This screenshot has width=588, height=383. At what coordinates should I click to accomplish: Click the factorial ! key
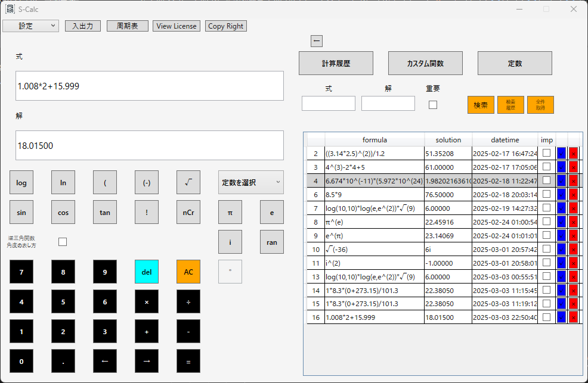pos(147,212)
